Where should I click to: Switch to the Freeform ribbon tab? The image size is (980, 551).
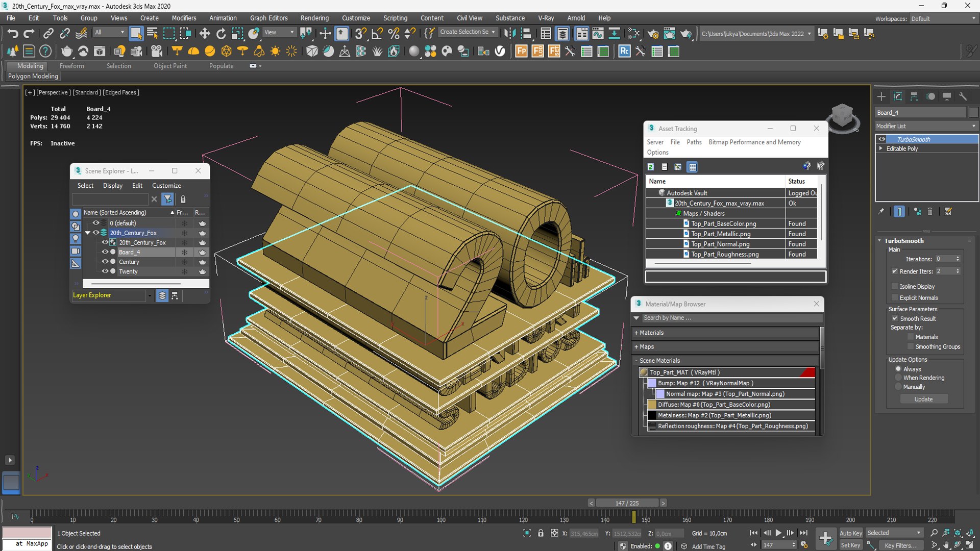[72, 66]
